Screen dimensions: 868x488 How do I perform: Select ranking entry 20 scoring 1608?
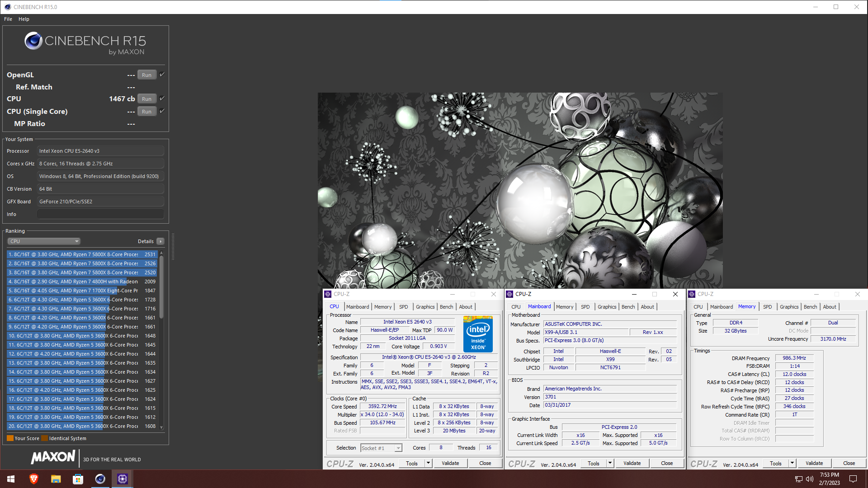82,426
